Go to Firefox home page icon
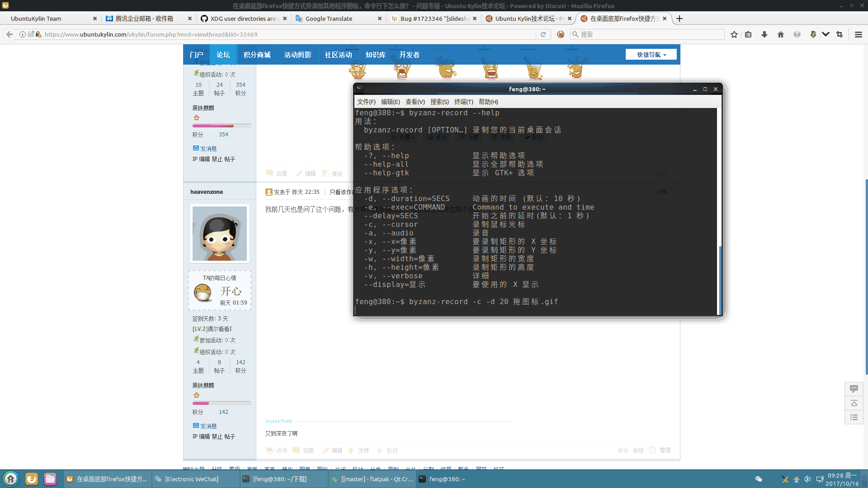The width and height of the screenshot is (868, 488). (x=781, y=34)
